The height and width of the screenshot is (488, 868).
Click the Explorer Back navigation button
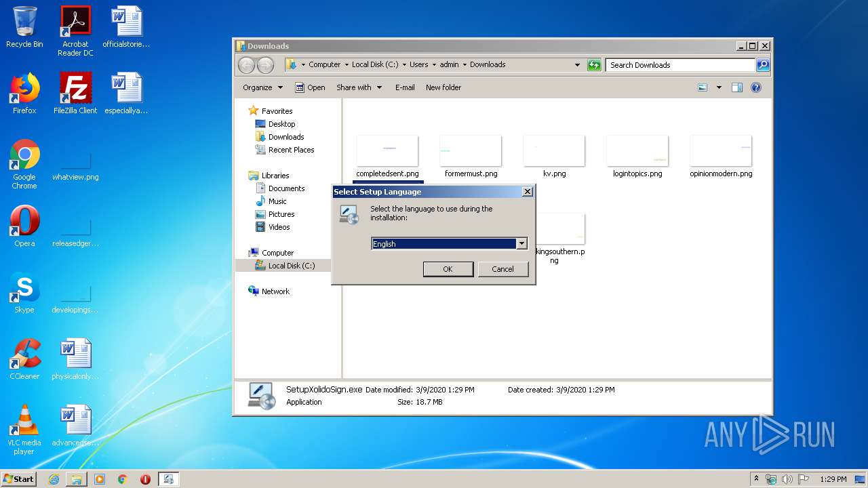click(246, 65)
